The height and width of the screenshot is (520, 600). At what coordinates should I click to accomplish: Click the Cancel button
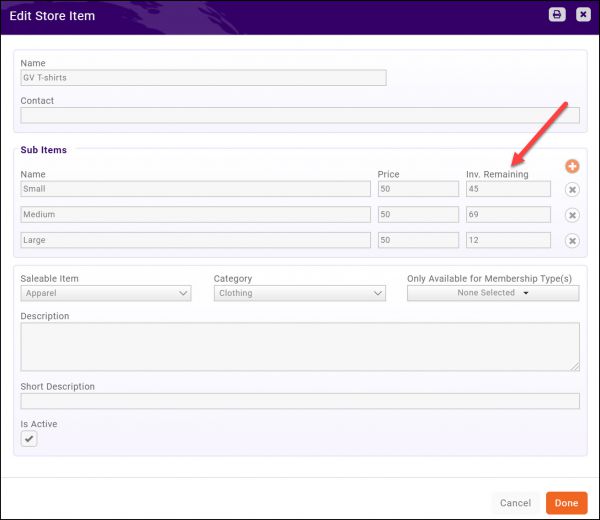[515, 503]
